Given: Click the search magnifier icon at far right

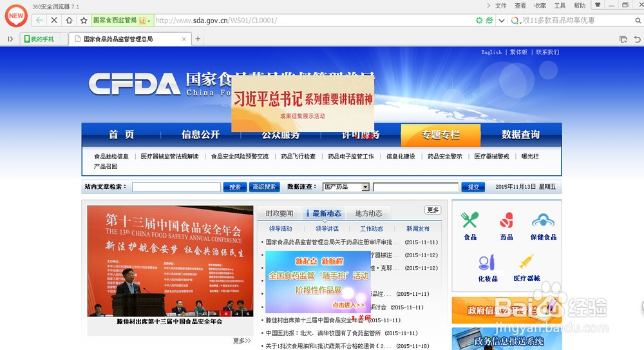Looking at the screenshot, I should tap(638, 20).
